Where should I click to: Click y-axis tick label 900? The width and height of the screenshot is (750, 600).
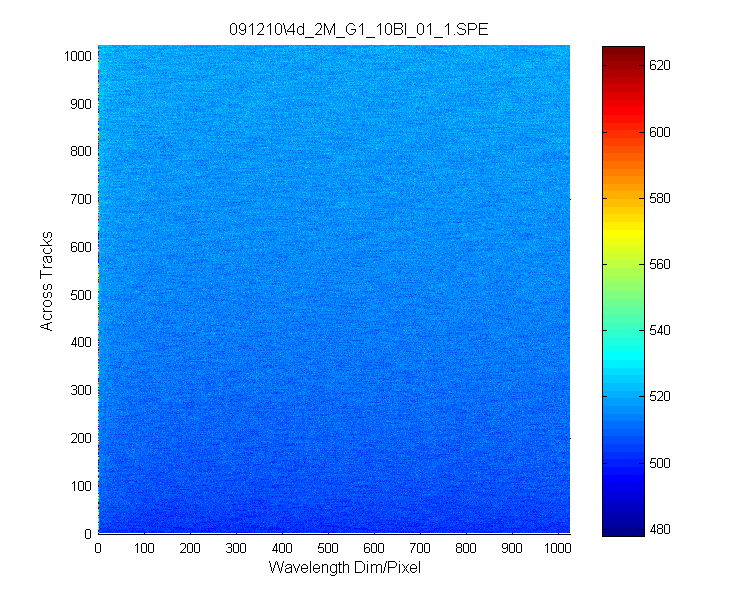pos(81,104)
